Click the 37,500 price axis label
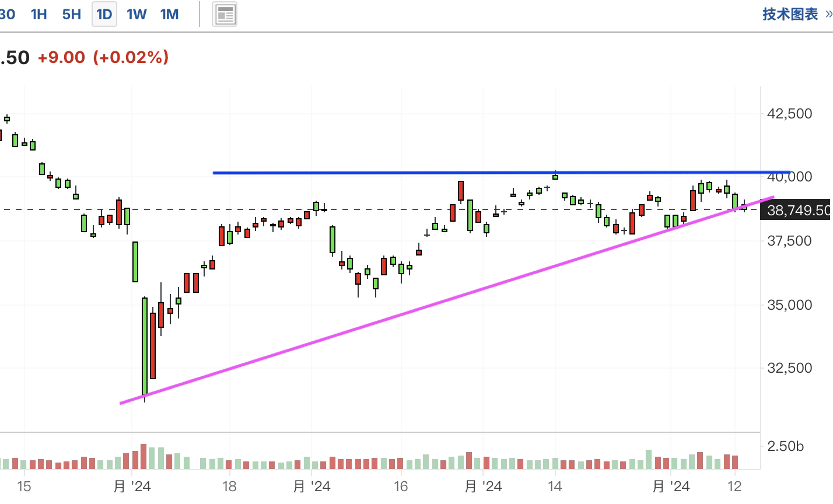This screenshot has height=504, width=833. click(789, 240)
